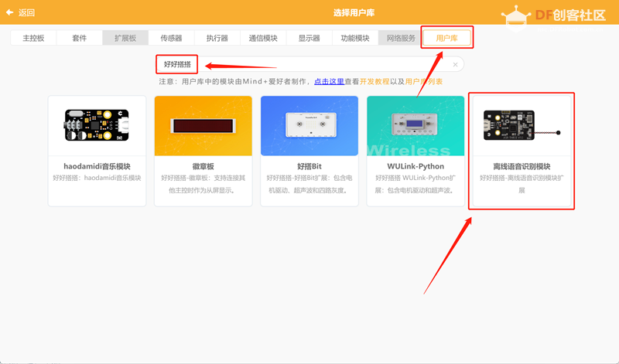Click the 好搭Bit card title
The height and width of the screenshot is (364, 619).
(309, 166)
